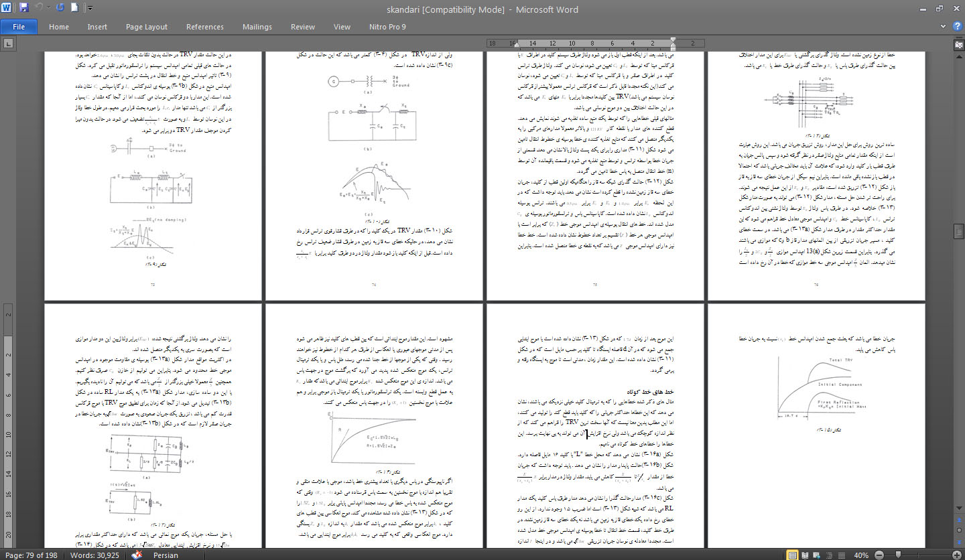This screenshot has width=965, height=560.
Task: Open the Page Layout ribbon tab
Action: coord(146,27)
